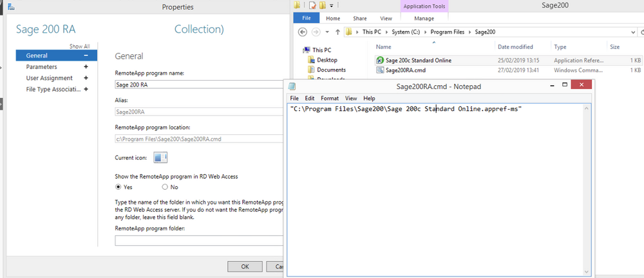Click OK in the Properties dialog
Image resolution: width=644 pixels, height=278 pixels.
pos(245,266)
